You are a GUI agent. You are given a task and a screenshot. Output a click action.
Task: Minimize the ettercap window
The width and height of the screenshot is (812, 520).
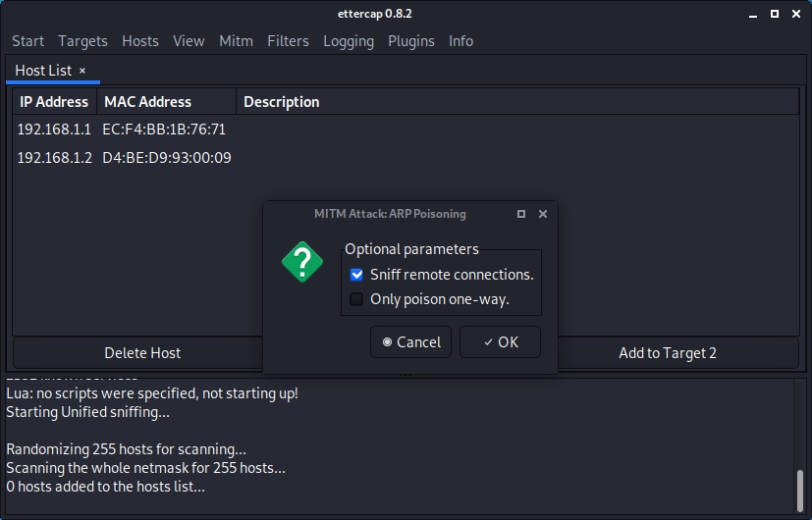click(x=753, y=15)
